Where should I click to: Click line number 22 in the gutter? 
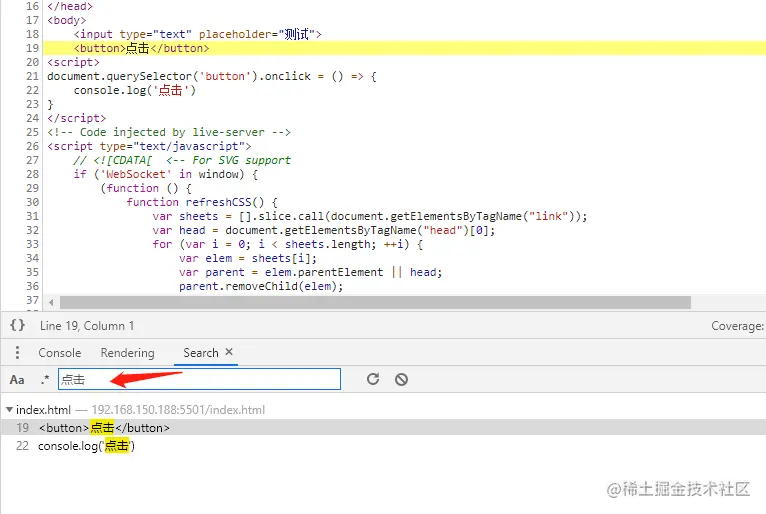pos(32,90)
